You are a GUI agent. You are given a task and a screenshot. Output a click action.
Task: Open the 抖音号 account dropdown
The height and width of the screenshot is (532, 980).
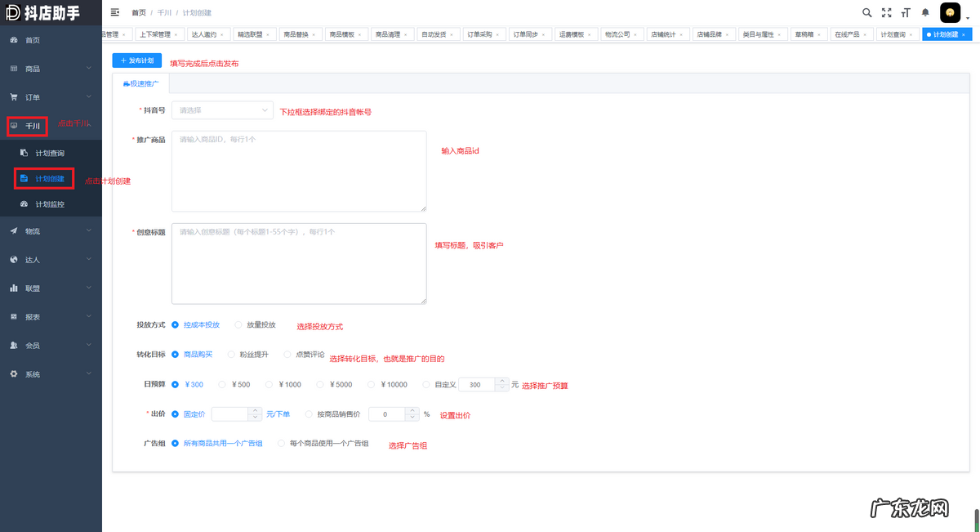coord(222,110)
